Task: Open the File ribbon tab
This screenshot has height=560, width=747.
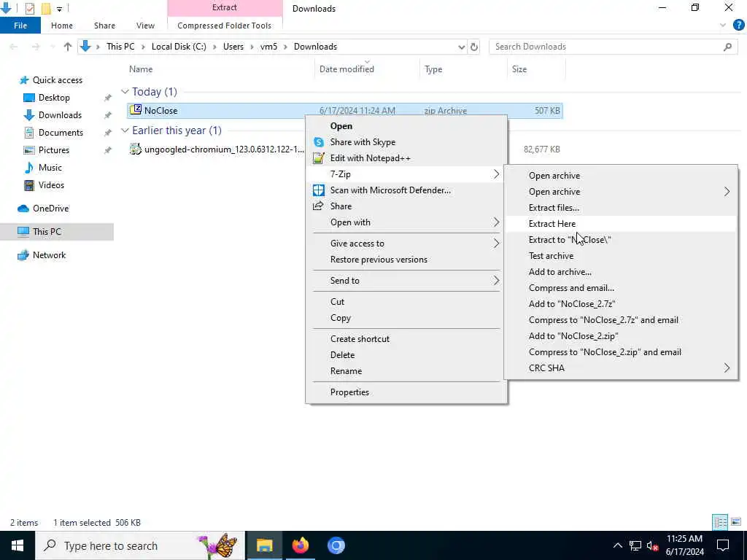Action: [x=20, y=26]
